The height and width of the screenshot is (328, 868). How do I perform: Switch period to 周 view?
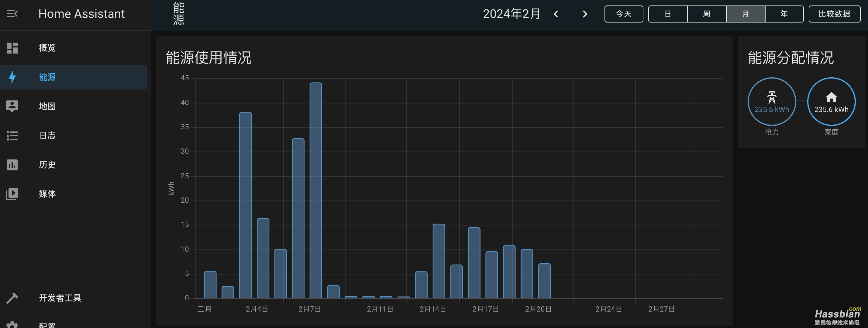pos(707,14)
